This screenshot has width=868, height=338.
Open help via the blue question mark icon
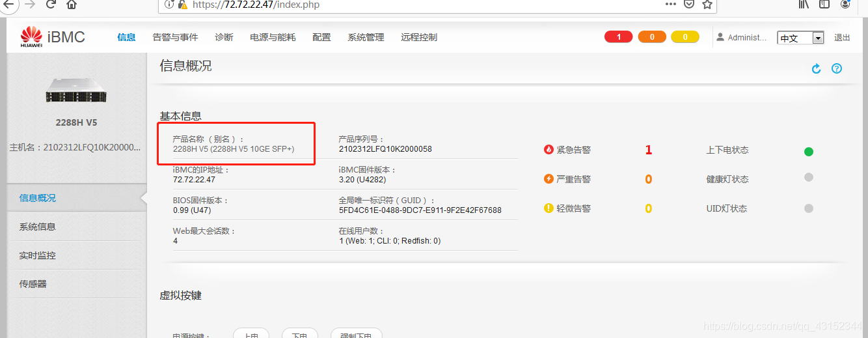coord(837,68)
